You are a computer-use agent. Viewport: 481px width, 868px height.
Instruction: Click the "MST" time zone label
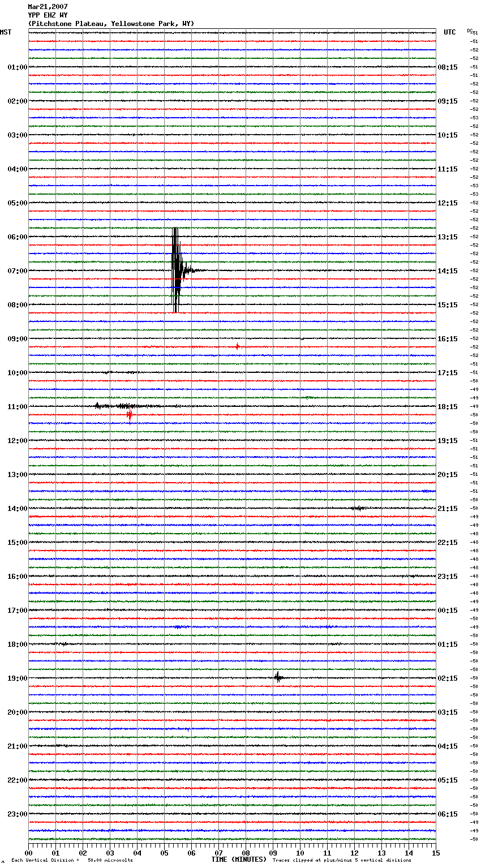(x=6, y=32)
